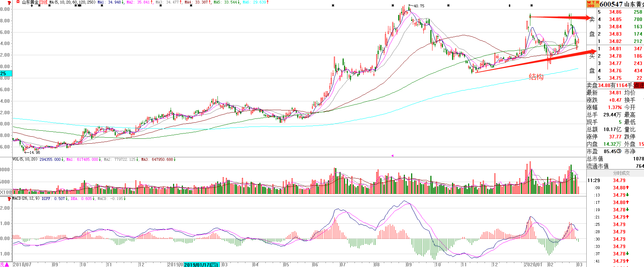Click the circled 3 next to P/E 85.45
This screenshot has height=267, width=644.
[619, 151]
